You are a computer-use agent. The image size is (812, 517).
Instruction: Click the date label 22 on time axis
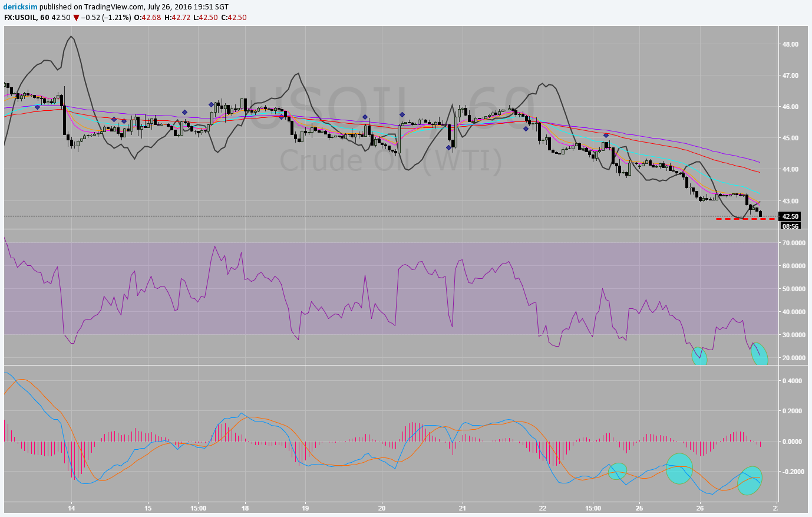543,508
